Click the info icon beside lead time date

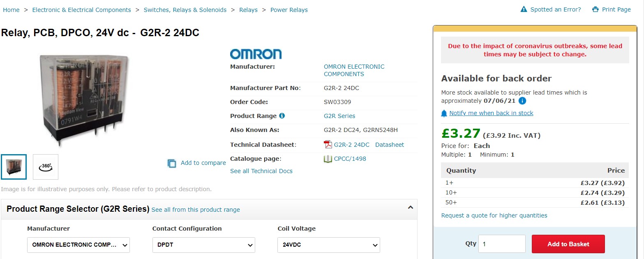[x=522, y=101]
